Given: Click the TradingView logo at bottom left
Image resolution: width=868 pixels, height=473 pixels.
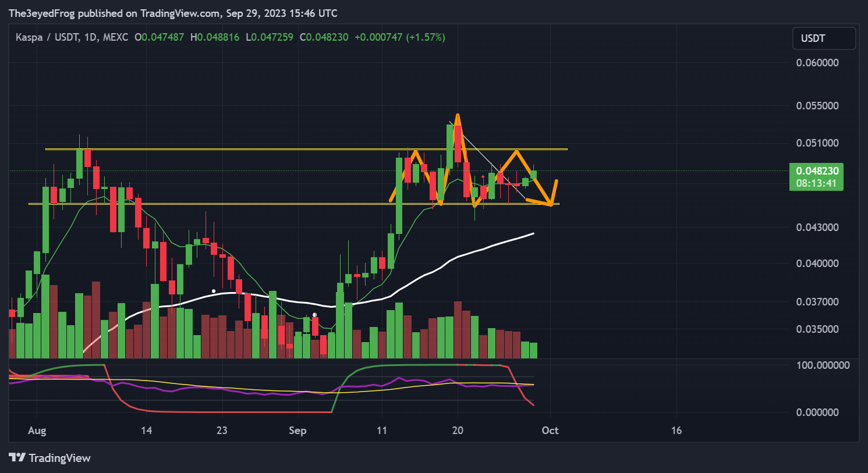Looking at the screenshot, I should coord(50,458).
